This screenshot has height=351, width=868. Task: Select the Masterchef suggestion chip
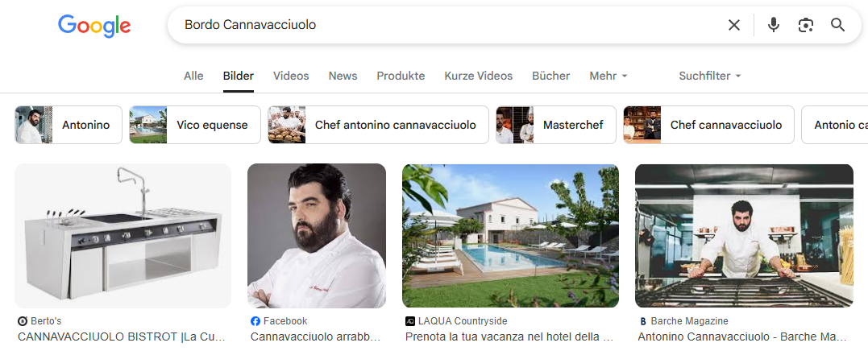[556, 125]
